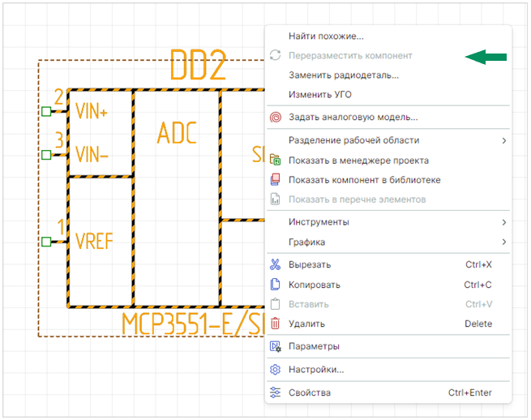Open Параметры from the menu
Viewport: 531px width, 420px height.
click(x=388, y=346)
